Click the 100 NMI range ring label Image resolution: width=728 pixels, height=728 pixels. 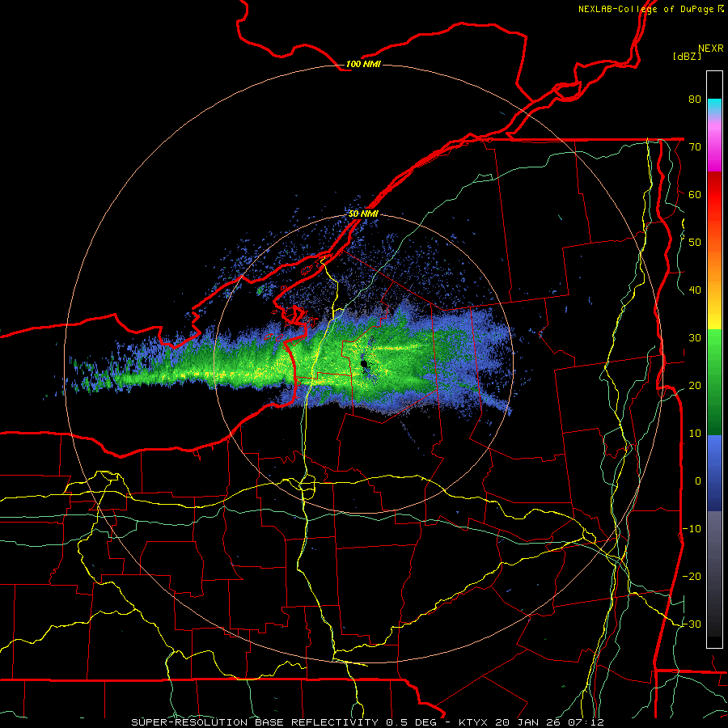pyautogui.click(x=363, y=64)
